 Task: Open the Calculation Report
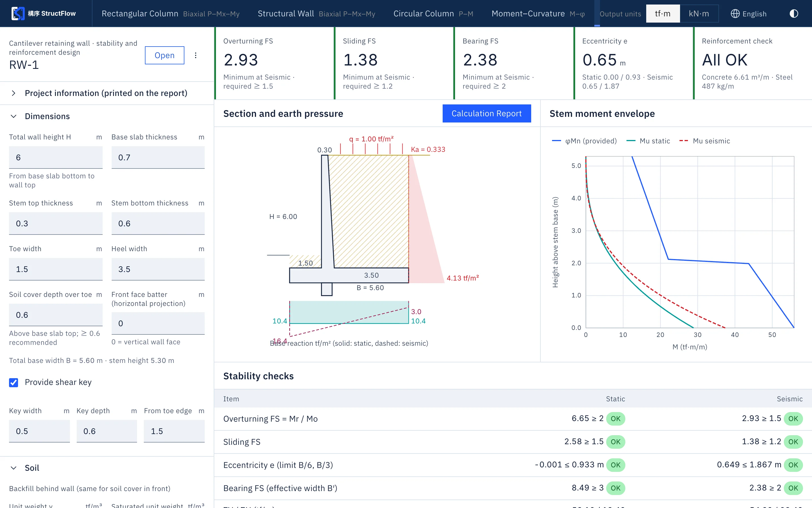pos(487,113)
